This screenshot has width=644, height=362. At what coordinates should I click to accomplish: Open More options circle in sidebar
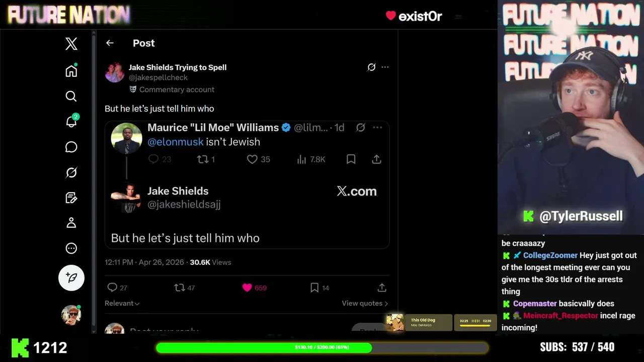(x=71, y=248)
